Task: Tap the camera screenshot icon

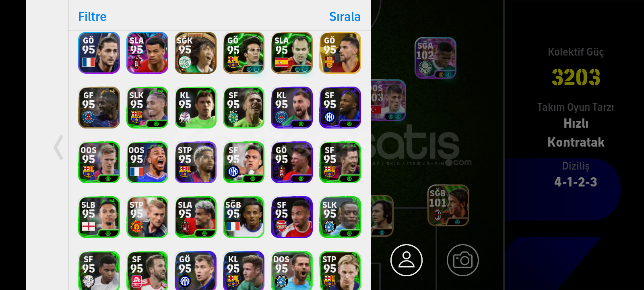Action: (463, 260)
